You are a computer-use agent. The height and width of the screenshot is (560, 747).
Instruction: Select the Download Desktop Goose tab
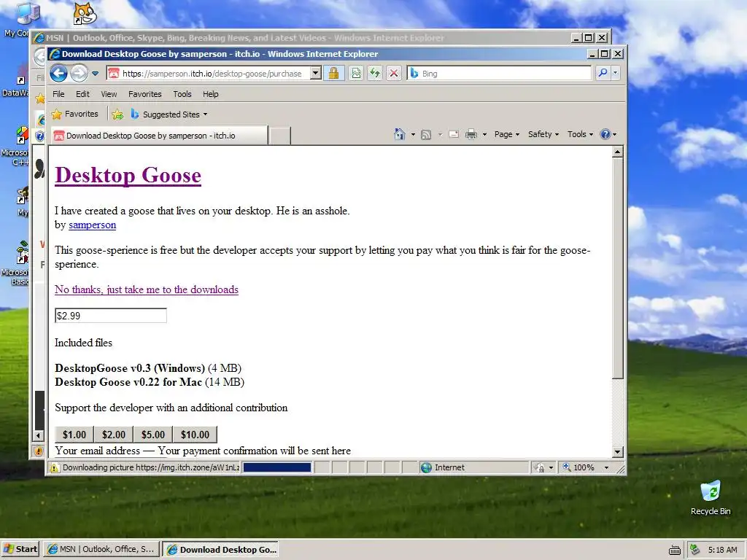pos(160,136)
